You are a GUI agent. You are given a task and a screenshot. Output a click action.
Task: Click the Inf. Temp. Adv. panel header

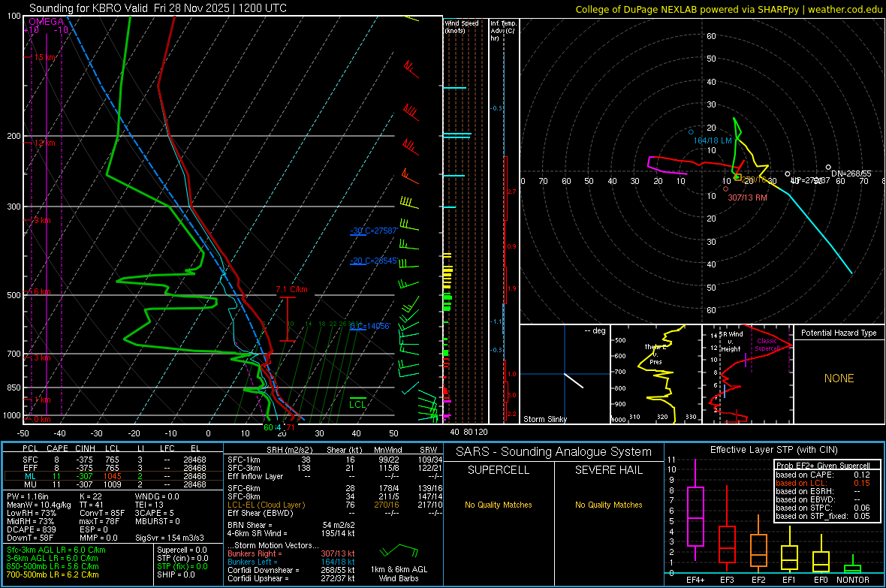click(503, 31)
